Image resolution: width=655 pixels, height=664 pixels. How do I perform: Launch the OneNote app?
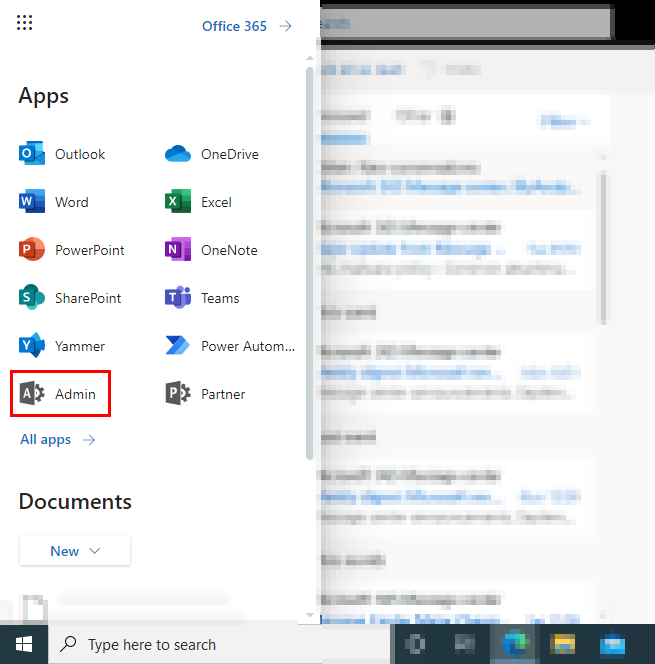[211, 250]
